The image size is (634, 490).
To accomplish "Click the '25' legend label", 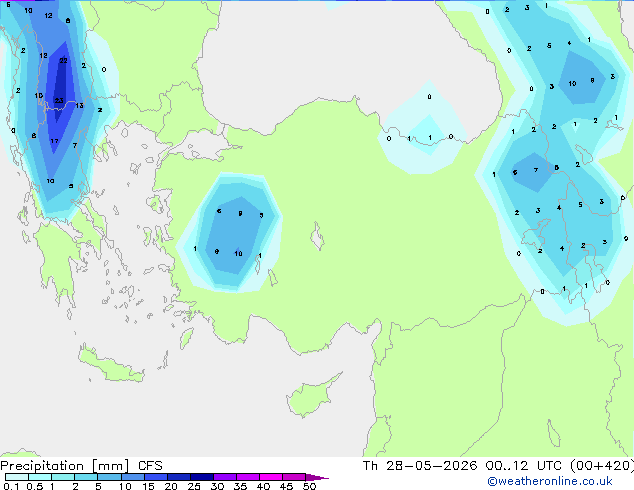I will [x=194, y=486].
